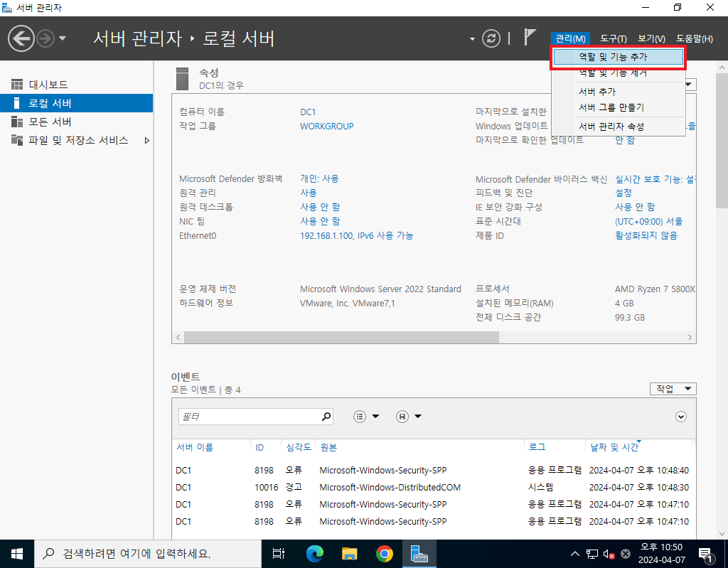This screenshot has height=568, width=728.
Task: Click the 대시보드 grid icon
Action: (17, 85)
